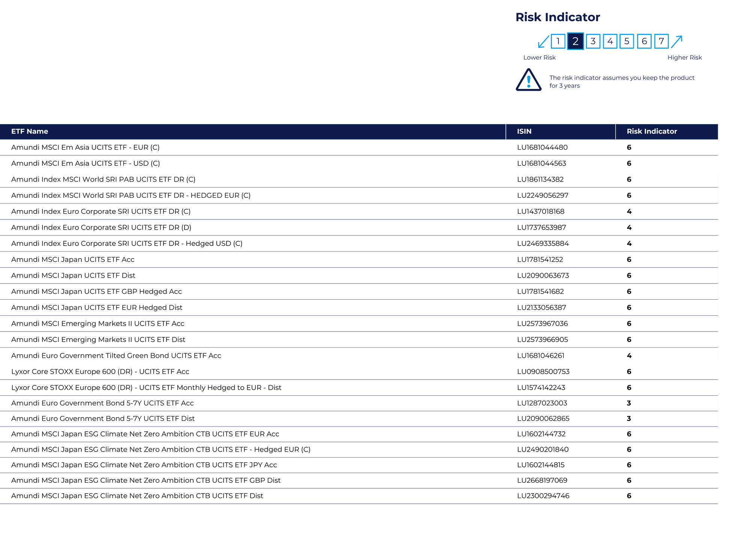Viewport: 750px width, 560px height.
Task: Click ISIN LU1737653987
Action: click(x=541, y=228)
